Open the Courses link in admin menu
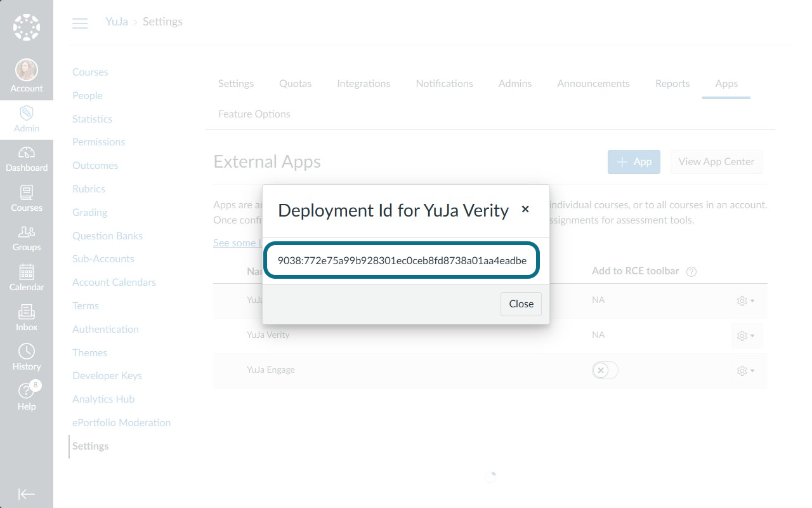This screenshot has height=508, width=812. point(90,72)
